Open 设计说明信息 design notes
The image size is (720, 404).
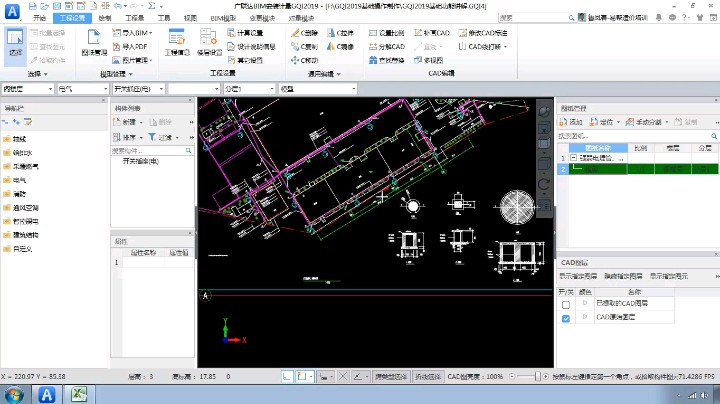click(251, 46)
